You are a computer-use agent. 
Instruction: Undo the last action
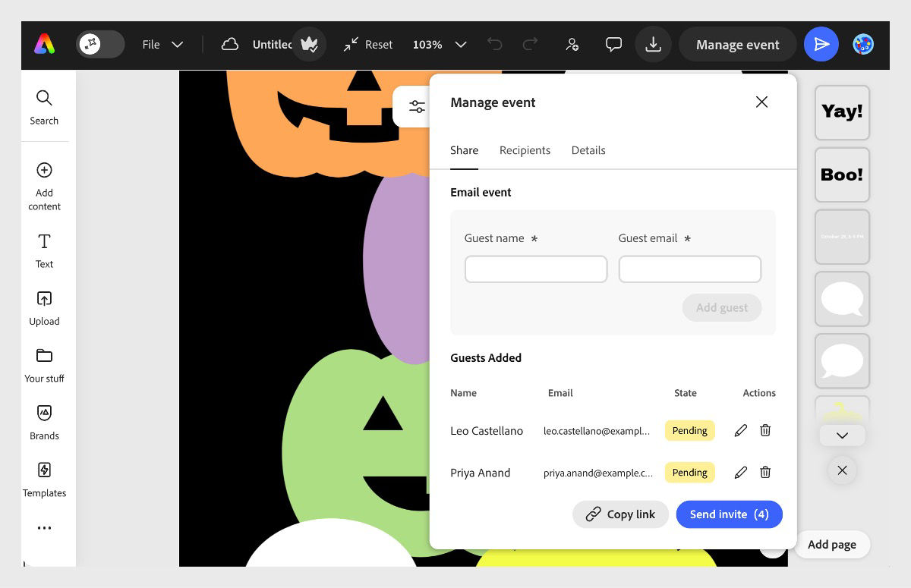pos(495,45)
